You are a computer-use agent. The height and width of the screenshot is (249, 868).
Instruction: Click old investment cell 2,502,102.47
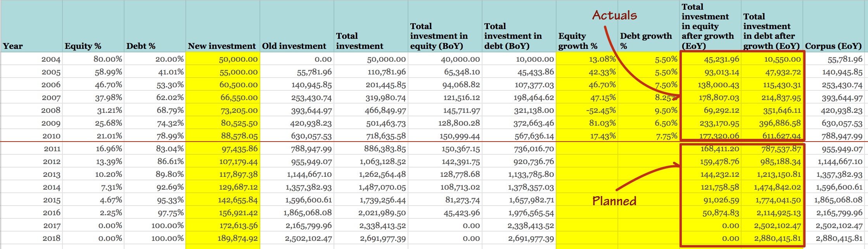pos(297,238)
